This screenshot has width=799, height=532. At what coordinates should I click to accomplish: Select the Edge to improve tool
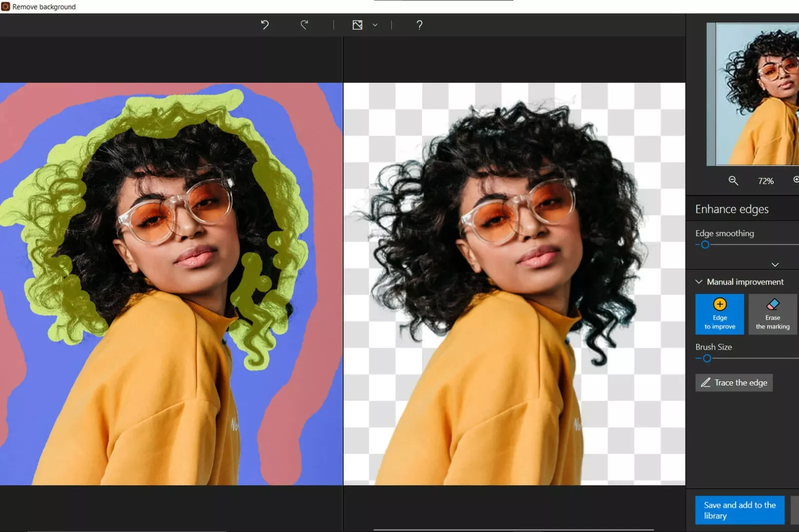720,314
